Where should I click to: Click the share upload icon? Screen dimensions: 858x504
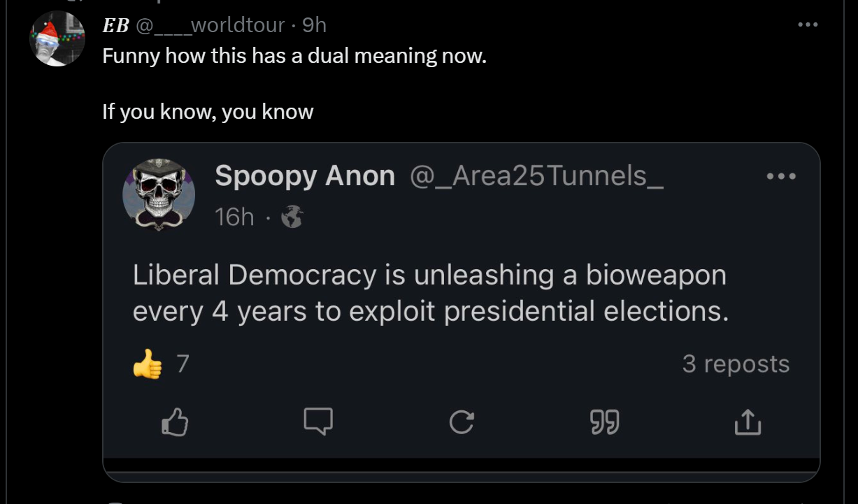(x=747, y=422)
